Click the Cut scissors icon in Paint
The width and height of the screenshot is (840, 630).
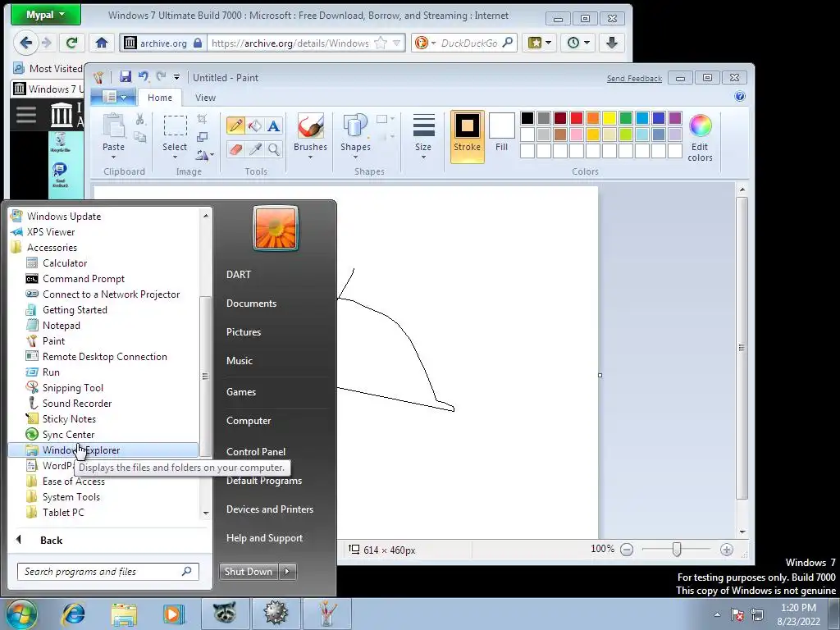[x=139, y=119]
